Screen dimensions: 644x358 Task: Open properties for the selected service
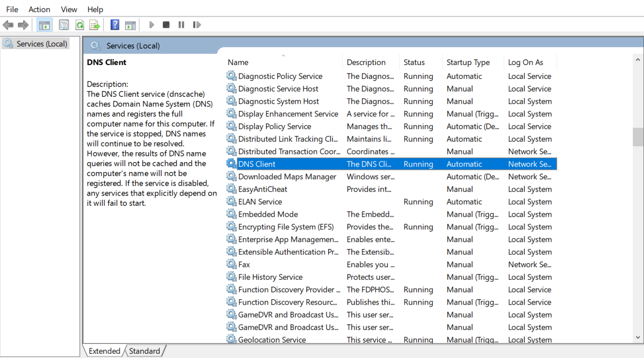pos(64,24)
